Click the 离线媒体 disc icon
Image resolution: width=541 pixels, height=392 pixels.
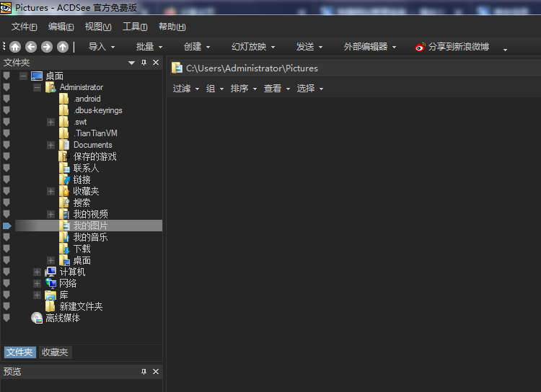tap(37, 318)
